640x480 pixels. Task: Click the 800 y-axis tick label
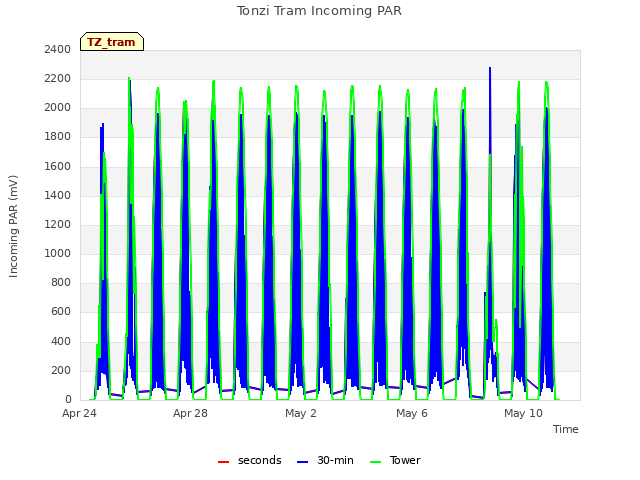coord(61,282)
